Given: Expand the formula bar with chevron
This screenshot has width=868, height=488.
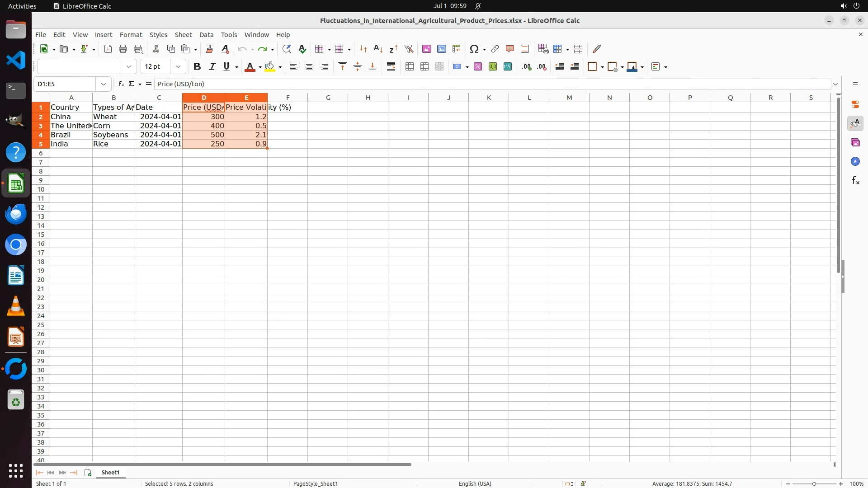Looking at the screenshot, I should (x=835, y=84).
